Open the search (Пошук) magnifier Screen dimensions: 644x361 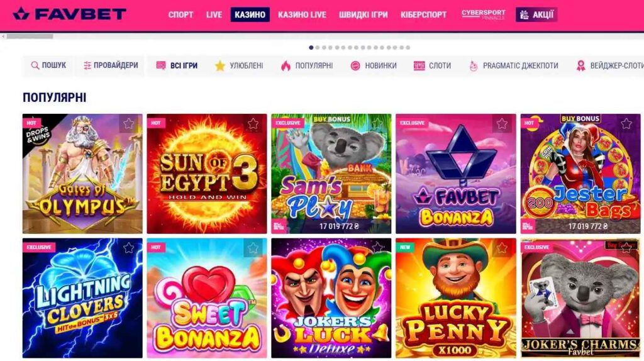pyautogui.click(x=35, y=65)
